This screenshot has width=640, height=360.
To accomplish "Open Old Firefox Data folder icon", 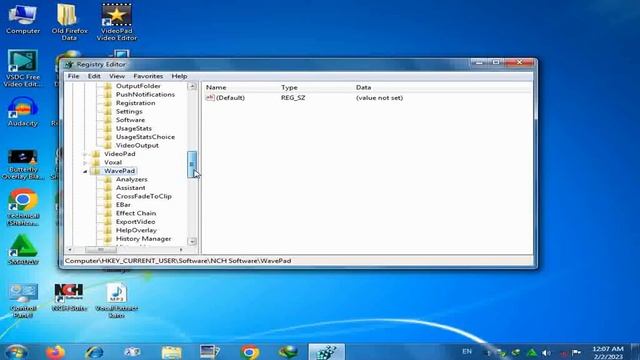I will coord(69,22).
